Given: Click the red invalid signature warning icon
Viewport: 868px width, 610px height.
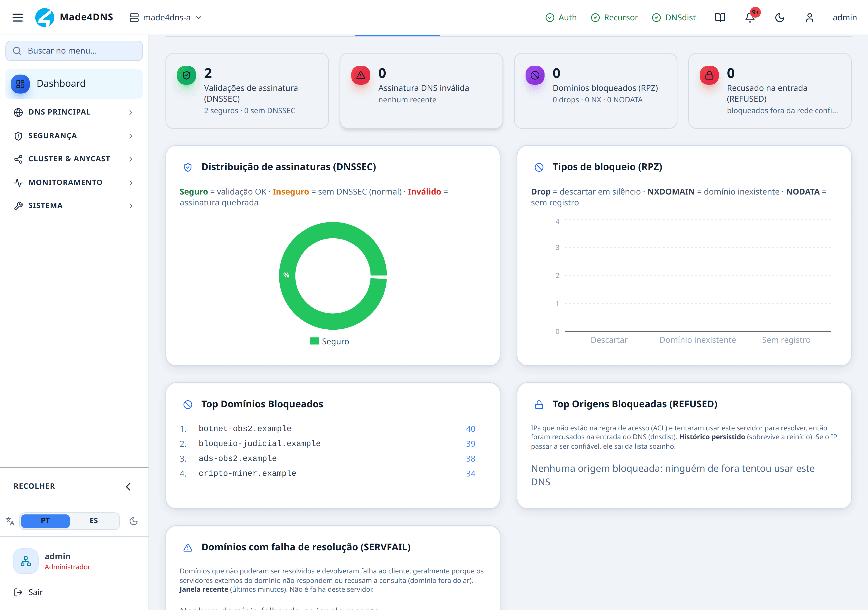Looking at the screenshot, I should pos(361,75).
